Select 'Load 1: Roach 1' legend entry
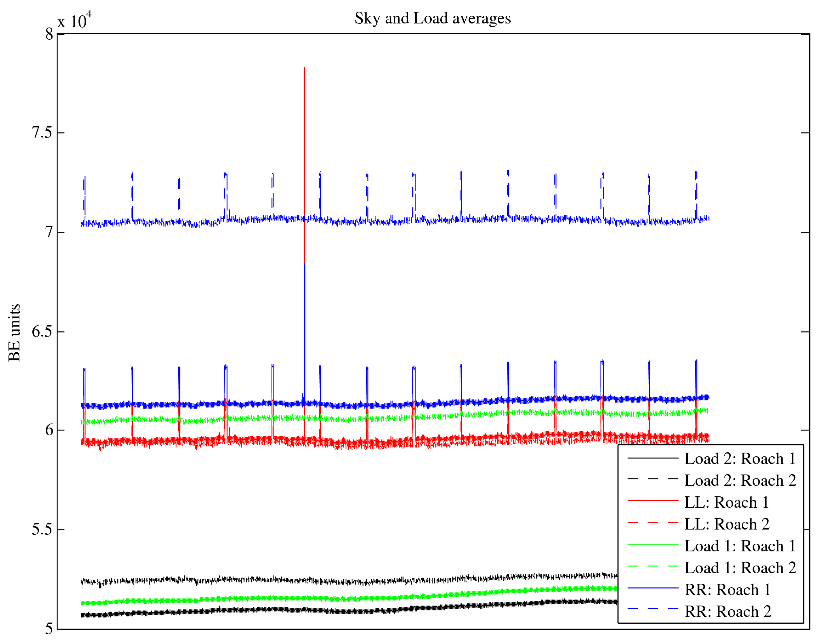Viewport: 821px width, 644px height. tap(740, 546)
